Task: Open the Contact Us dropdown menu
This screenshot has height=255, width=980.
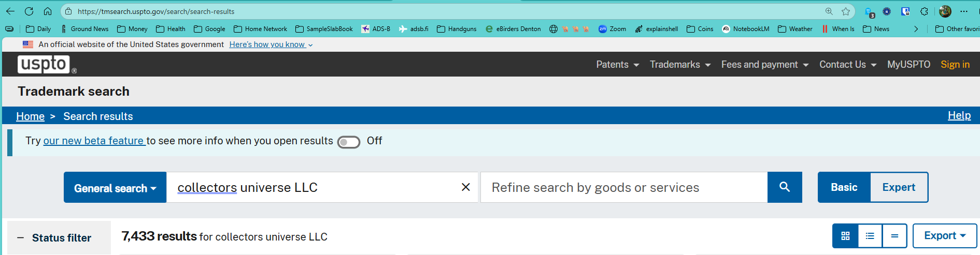Action: pyautogui.click(x=848, y=65)
